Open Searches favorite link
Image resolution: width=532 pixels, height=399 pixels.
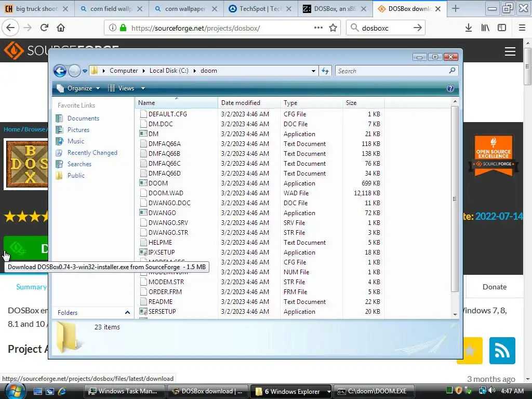[x=79, y=164]
